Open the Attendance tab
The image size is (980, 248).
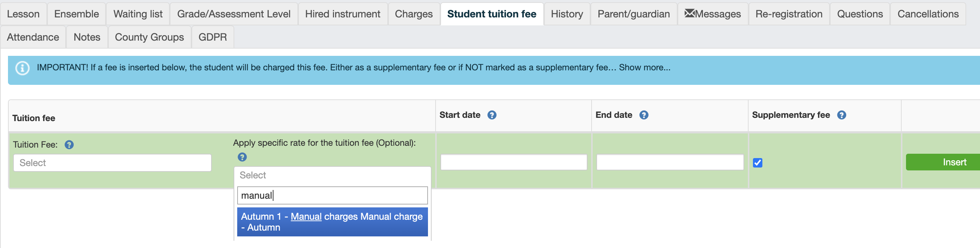(33, 37)
